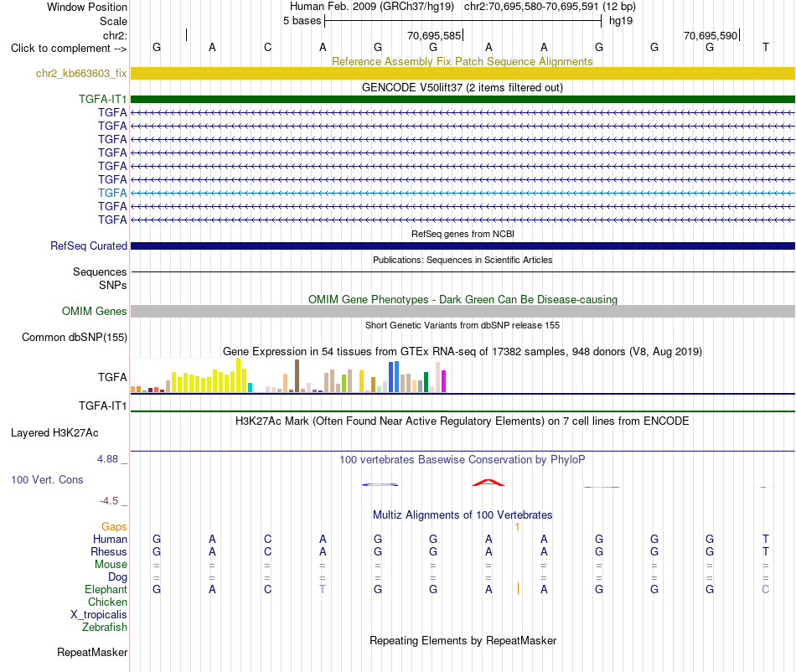The height and width of the screenshot is (672, 796).
Task: Click the light blue highlighted TGFA transcript
Action: tap(463, 193)
